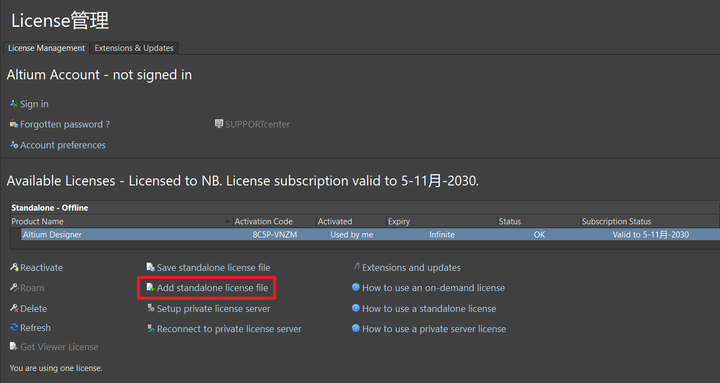
Task: Click the Reactivate key icon
Action: coord(14,267)
